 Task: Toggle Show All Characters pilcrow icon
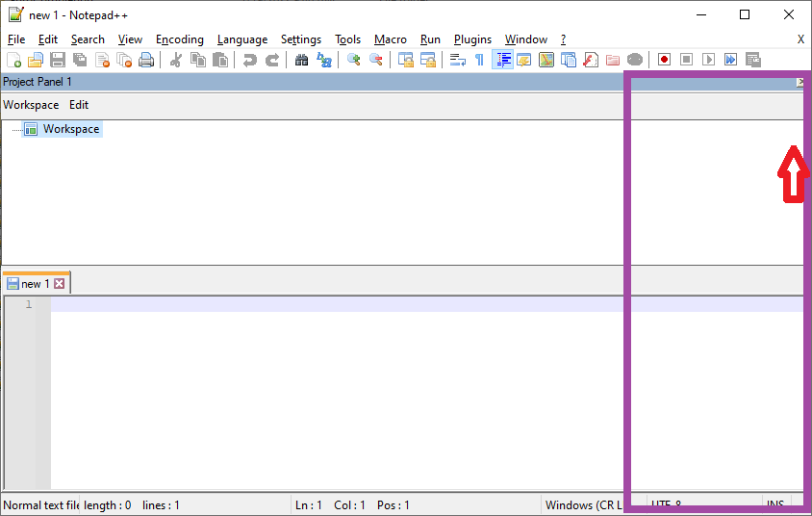coord(479,60)
